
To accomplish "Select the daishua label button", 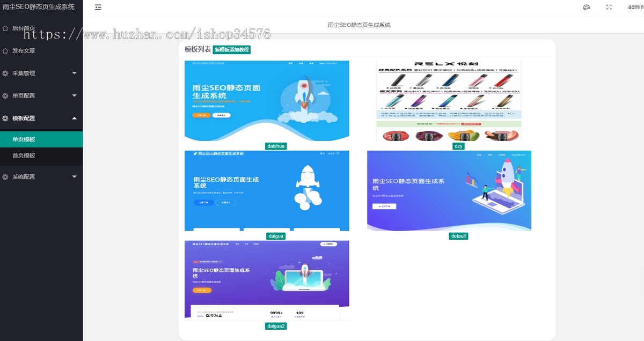I will (276, 146).
